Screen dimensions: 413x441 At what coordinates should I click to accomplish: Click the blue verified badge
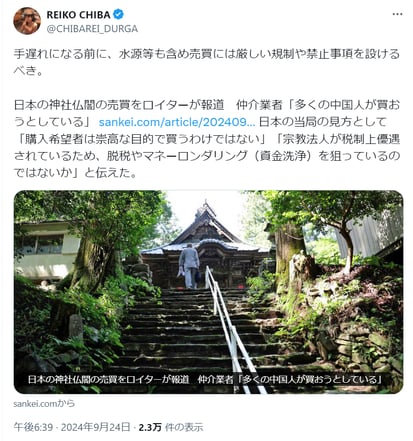point(119,14)
